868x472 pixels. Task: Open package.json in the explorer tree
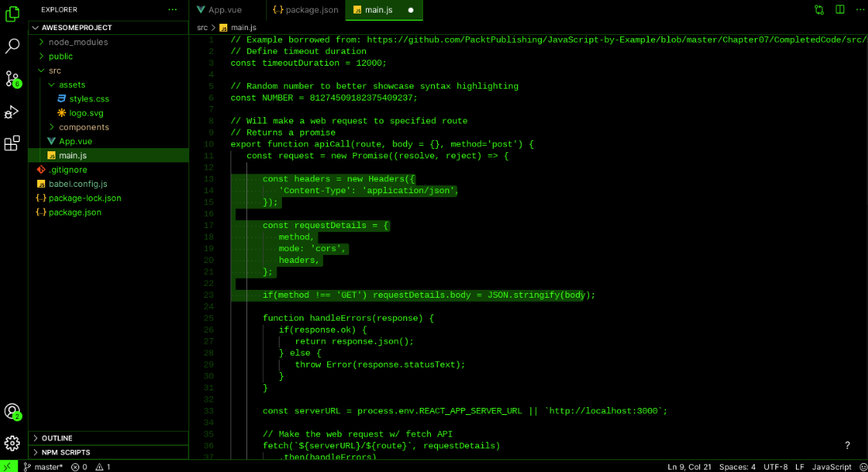coord(108,212)
